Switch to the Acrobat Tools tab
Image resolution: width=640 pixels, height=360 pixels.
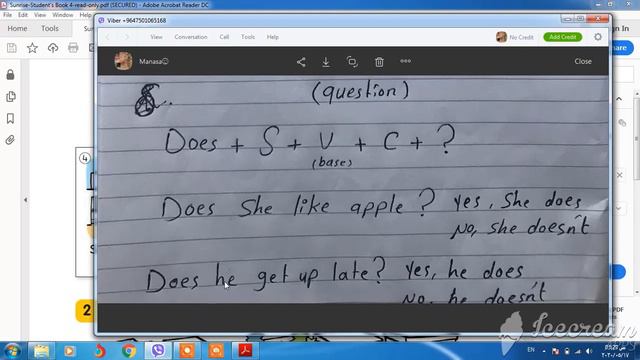(x=49, y=28)
